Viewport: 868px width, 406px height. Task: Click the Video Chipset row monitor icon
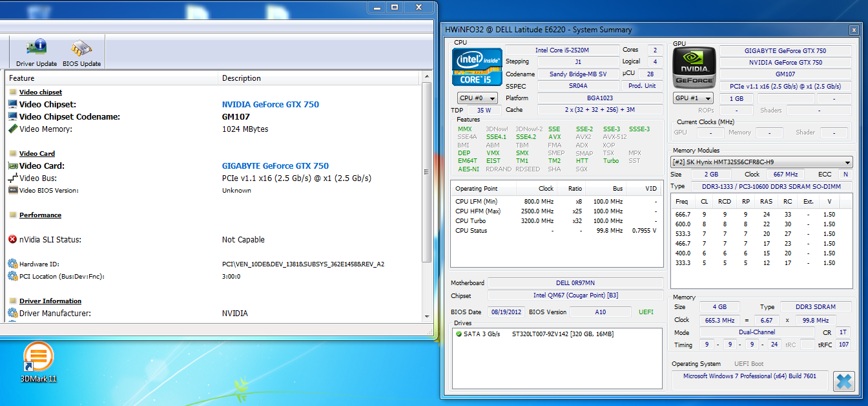click(x=12, y=104)
